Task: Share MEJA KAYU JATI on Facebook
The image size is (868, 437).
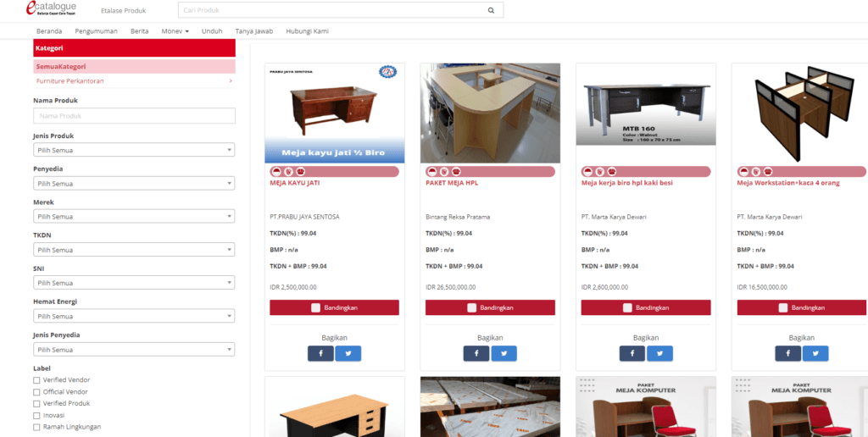Action: [320, 353]
